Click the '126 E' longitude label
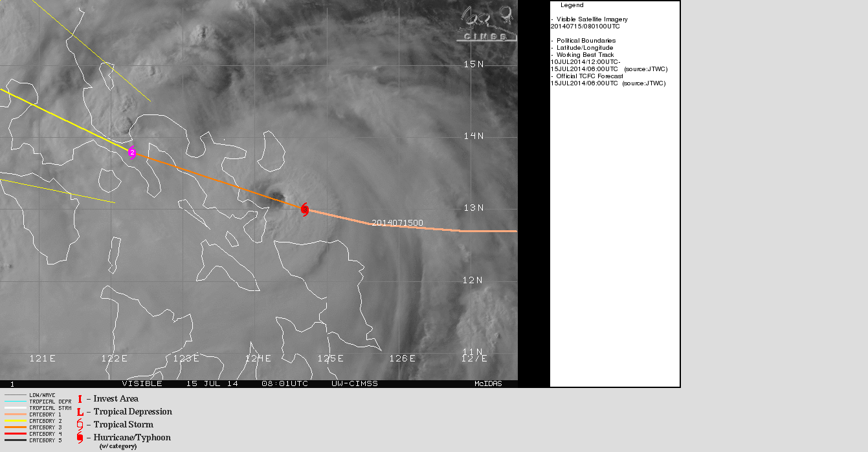This screenshot has height=452, width=868. point(402,358)
